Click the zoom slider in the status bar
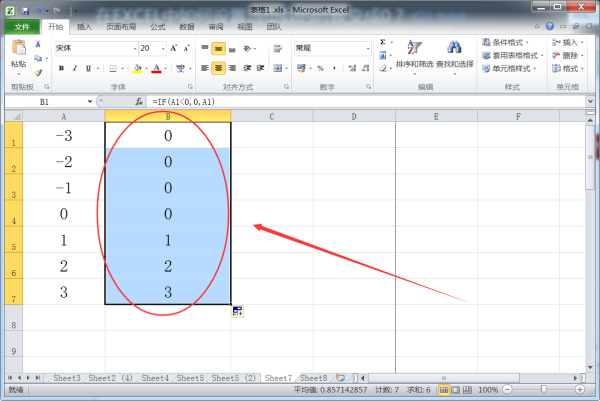 [x=543, y=389]
